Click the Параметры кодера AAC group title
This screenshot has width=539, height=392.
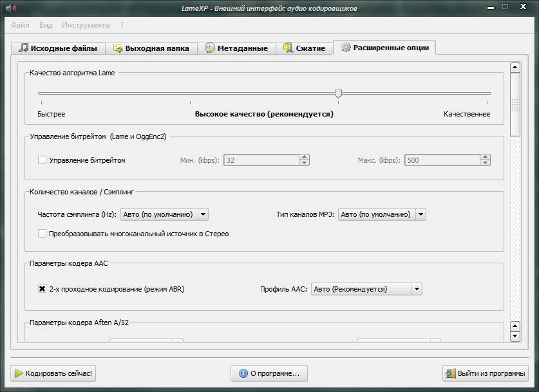tap(69, 263)
